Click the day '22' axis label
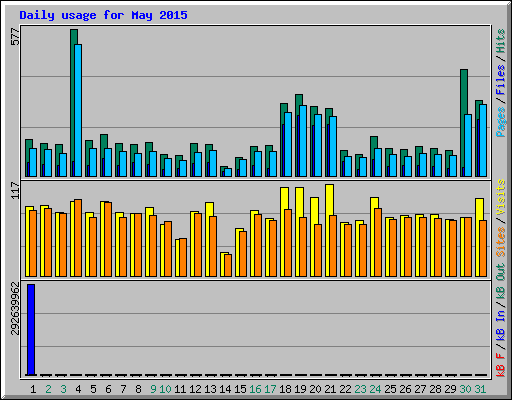The height and width of the screenshot is (400, 512). (345, 389)
